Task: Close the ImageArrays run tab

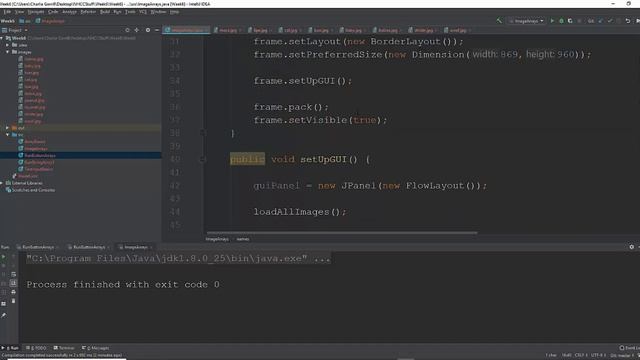Action: click(151, 247)
